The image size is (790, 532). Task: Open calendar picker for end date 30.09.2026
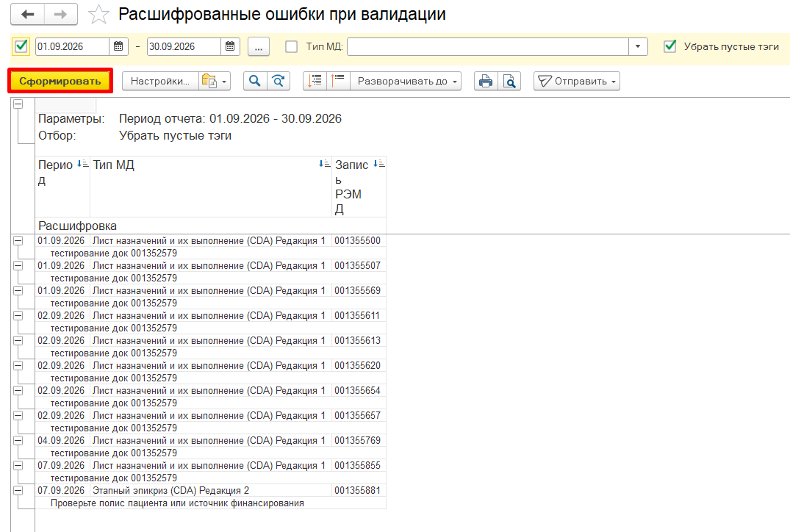pyautogui.click(x=230, y=46)
